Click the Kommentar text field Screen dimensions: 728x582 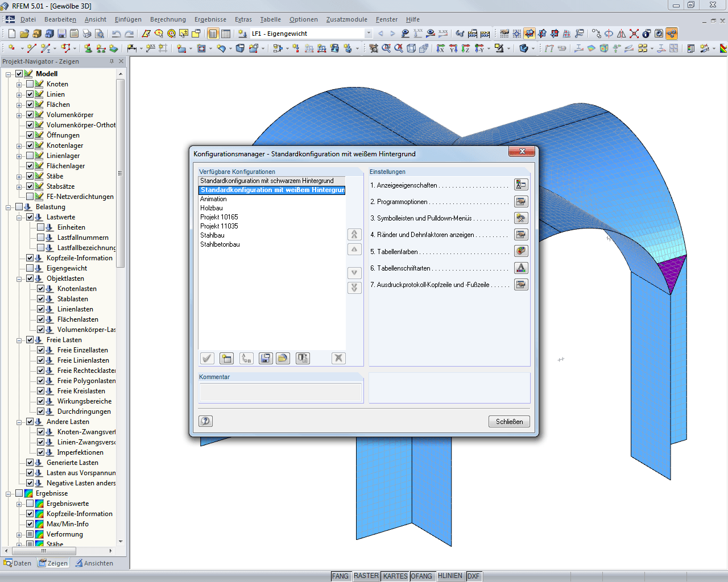coord(281,393)
